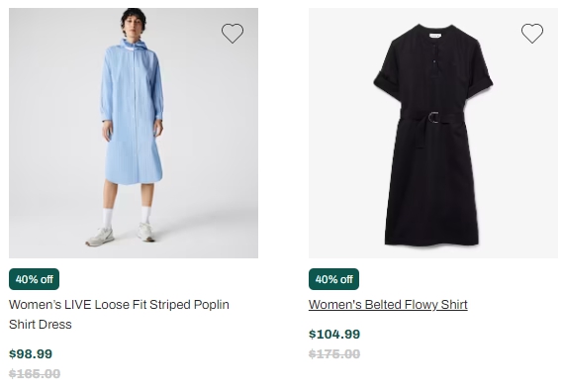Click the belt buckle on the black dress
Screen dimensions: 563x392
click(433, 117)
